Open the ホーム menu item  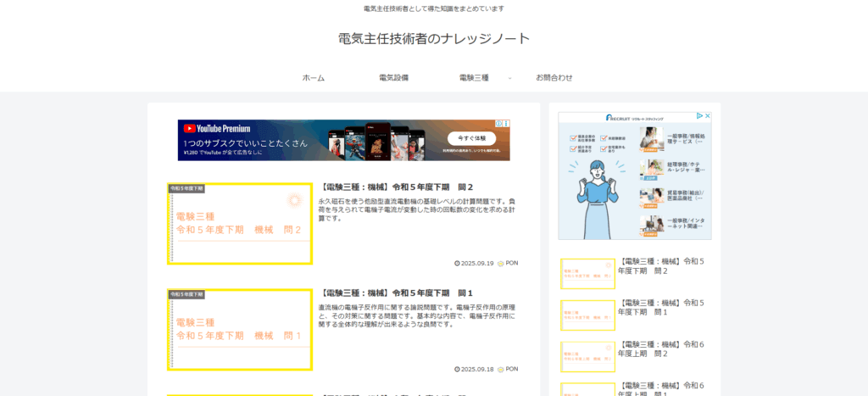point(313,78)
